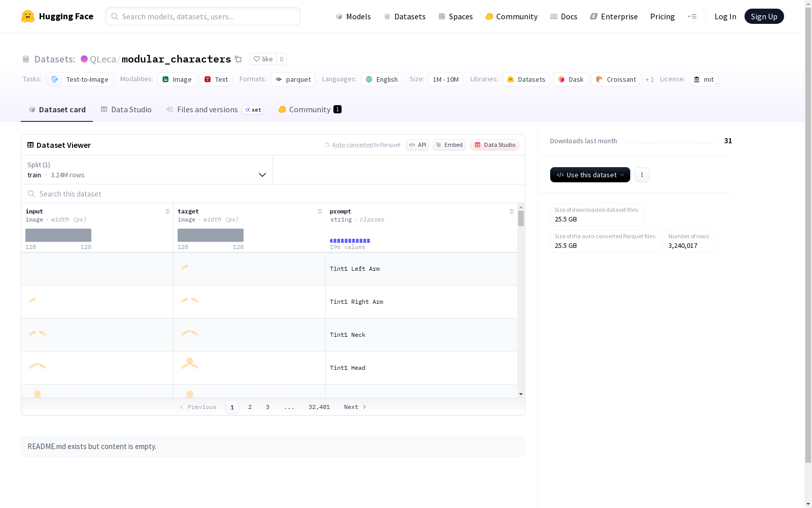Click the 1M - 10M size tag
Viewport: 812px width, 508px height.
(x=446, y=79)
